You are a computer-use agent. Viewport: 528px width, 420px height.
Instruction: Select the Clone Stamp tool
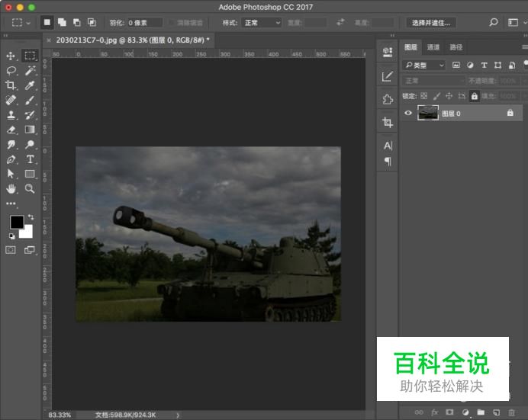tap(11, 114)
